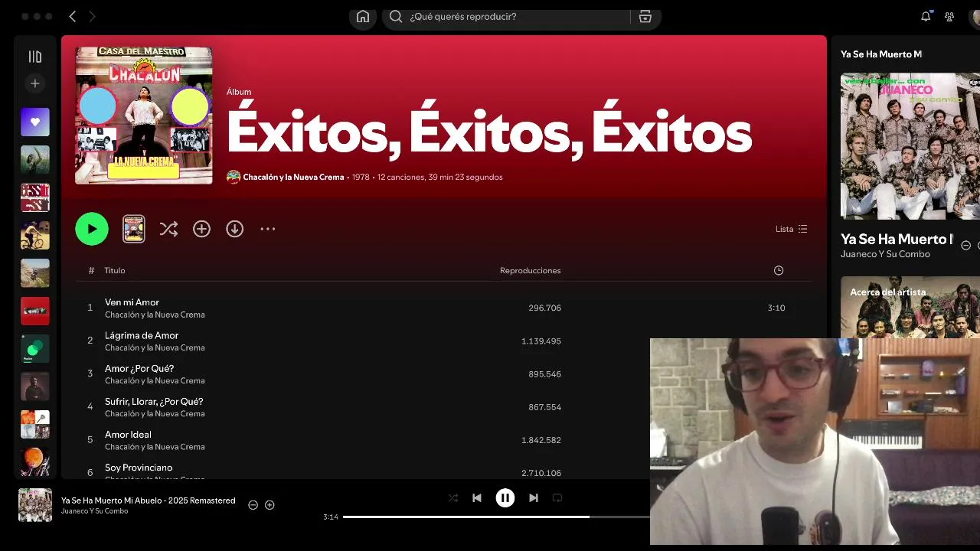Add current song via plus icon in player bar

click(x=269, y=505)
